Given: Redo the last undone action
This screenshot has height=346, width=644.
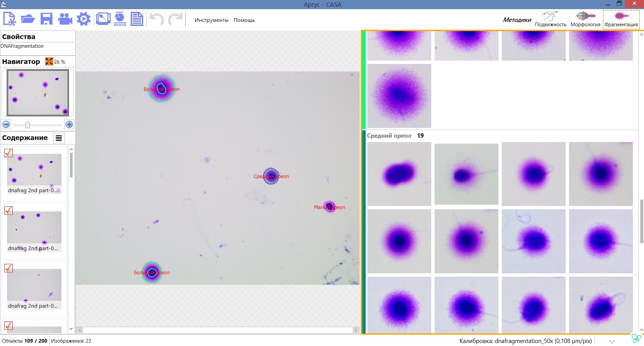Looking at the screenshot, I should [x=175, y=19].
